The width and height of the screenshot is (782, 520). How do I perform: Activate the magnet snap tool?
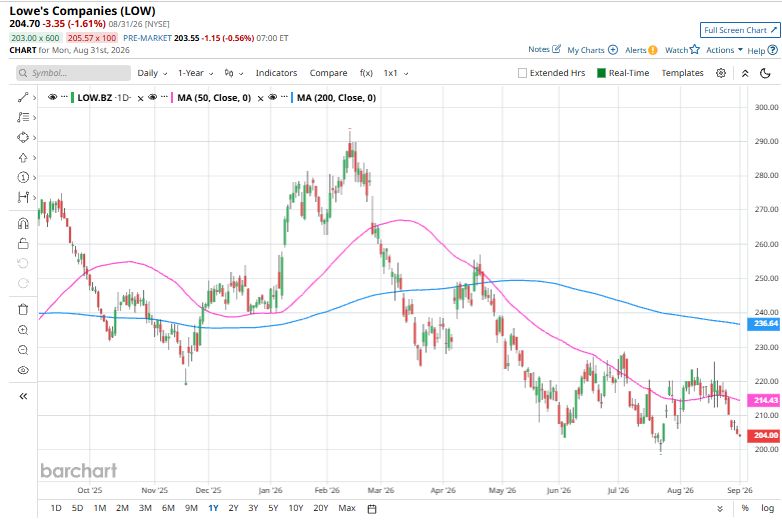pyautogui.click(x=23, y=223)
